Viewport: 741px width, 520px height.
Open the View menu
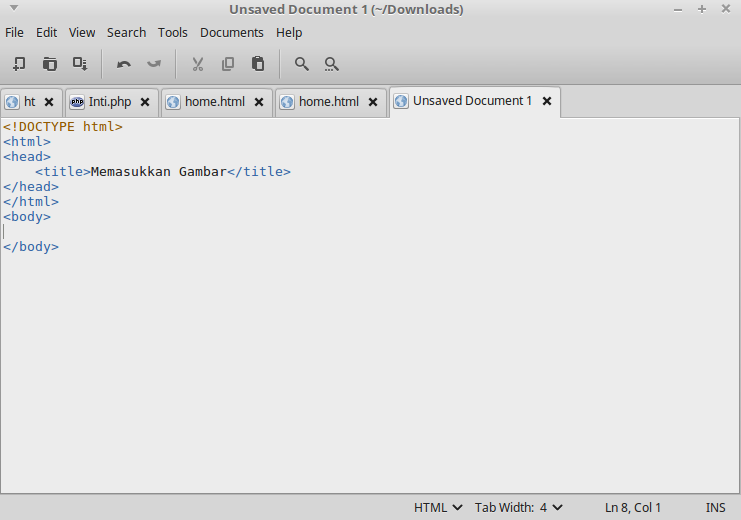pyautogui.click(x=82, y=33)
